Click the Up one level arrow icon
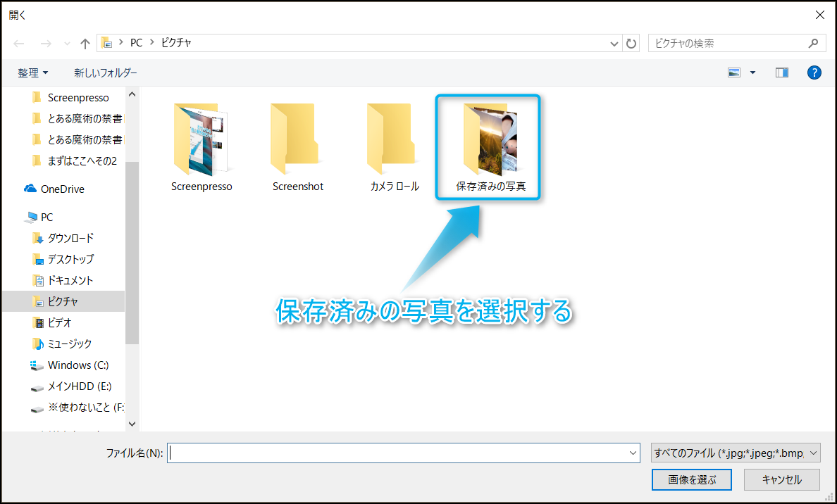 point(85,44)
